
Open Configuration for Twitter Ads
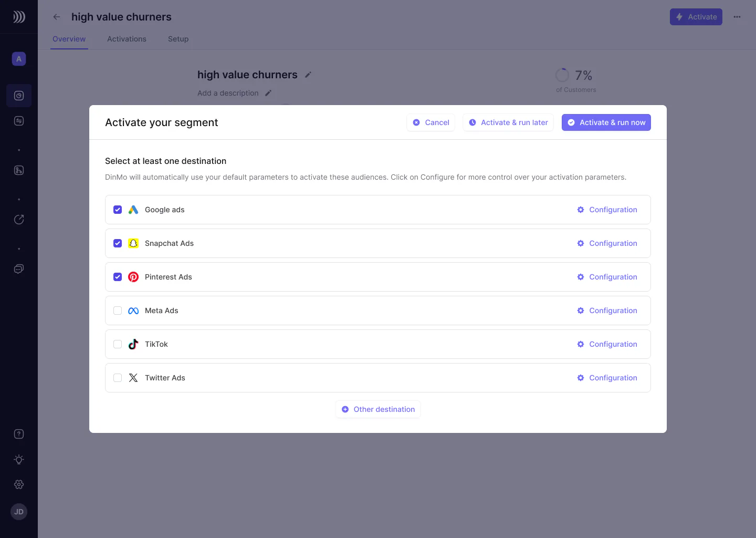[607, 378]
